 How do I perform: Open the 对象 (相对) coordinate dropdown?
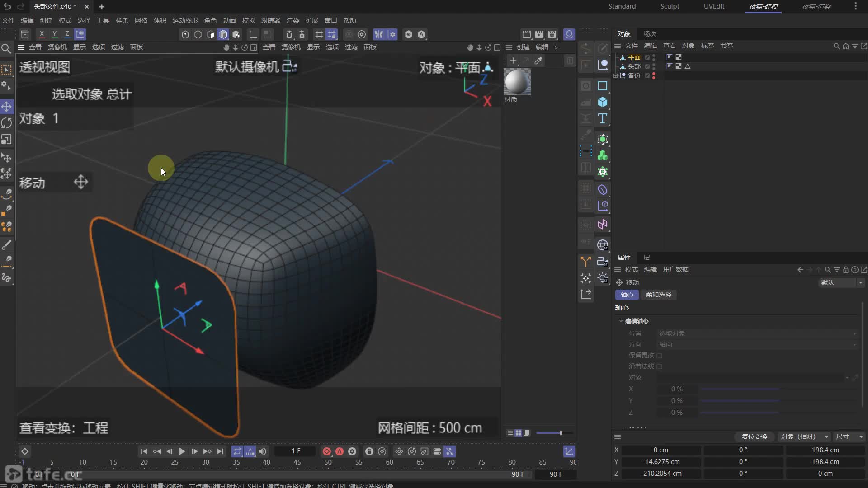[x=805, y=436]
